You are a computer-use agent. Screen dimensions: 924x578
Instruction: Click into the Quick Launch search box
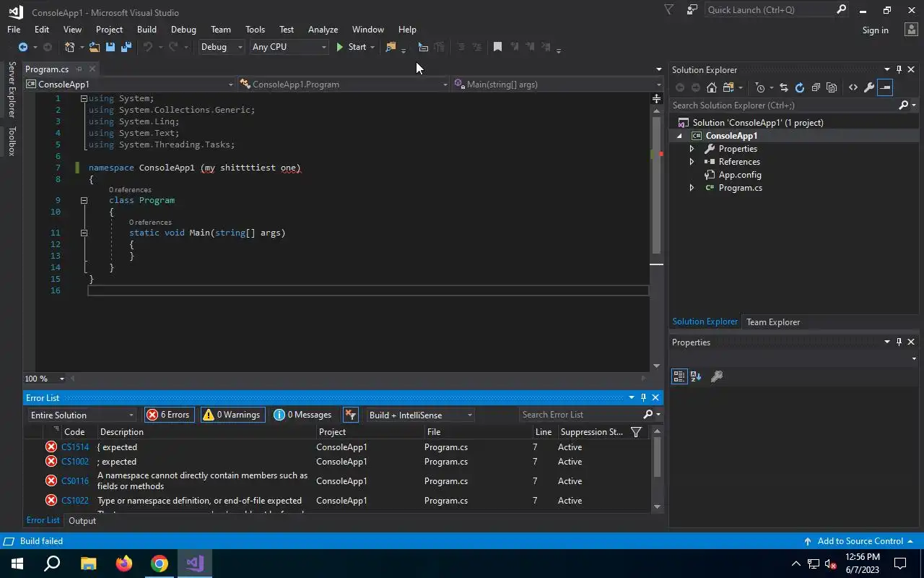coord(769,10)
